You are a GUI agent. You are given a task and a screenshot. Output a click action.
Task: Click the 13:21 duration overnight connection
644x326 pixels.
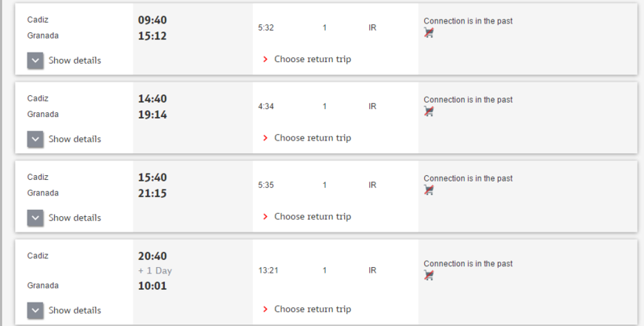click(269, 270)
